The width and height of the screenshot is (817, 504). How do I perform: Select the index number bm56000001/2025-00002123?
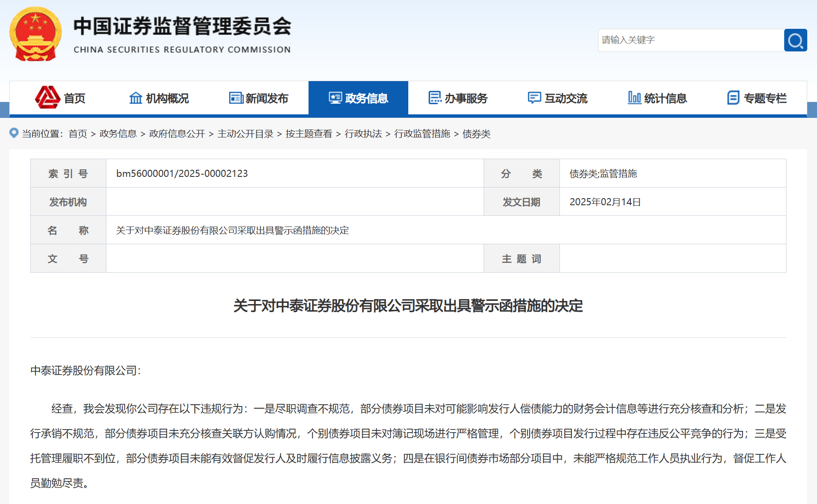pyautogui.click(x=182, y=173)
